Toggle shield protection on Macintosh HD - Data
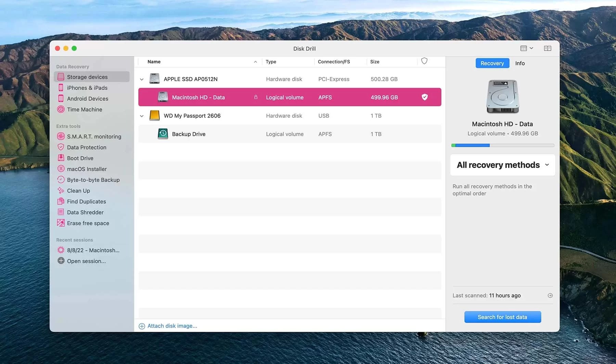Image resolution: width=616 pixels, height=364 pixels. coord(425,97)
